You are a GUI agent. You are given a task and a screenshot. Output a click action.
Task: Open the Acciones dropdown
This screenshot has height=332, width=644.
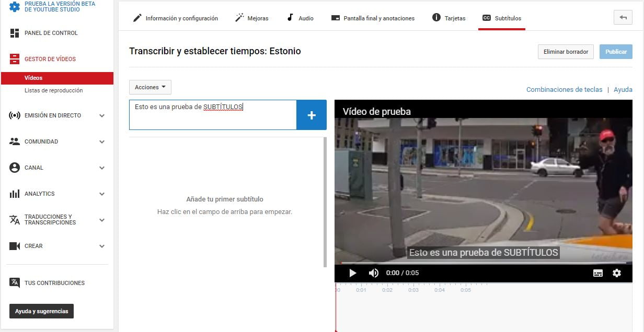[150, 87]
